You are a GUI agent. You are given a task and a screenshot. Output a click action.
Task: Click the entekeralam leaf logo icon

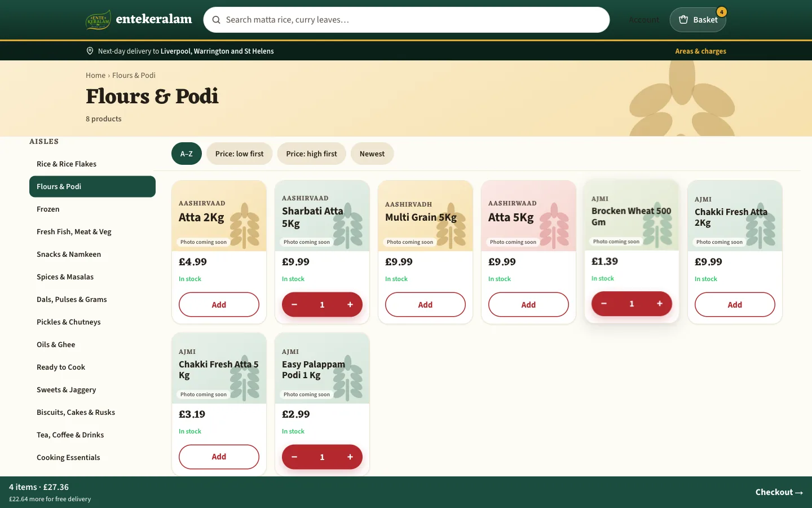click(98, 20)
